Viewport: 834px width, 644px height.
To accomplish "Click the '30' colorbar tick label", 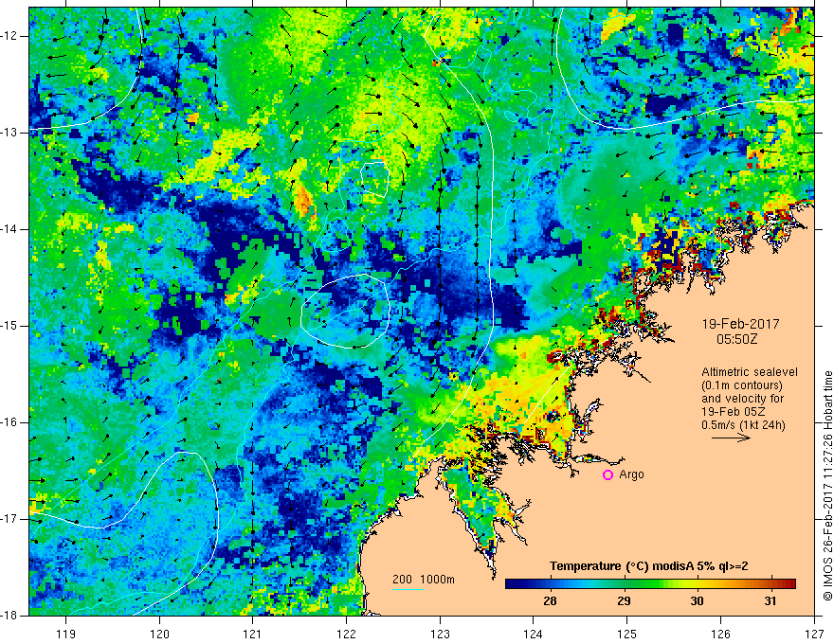I will 697,601.
